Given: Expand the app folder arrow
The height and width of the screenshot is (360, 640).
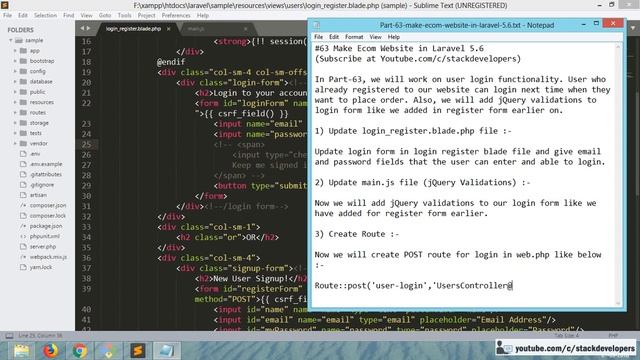Looking at the screenshot, I should 15,51.
